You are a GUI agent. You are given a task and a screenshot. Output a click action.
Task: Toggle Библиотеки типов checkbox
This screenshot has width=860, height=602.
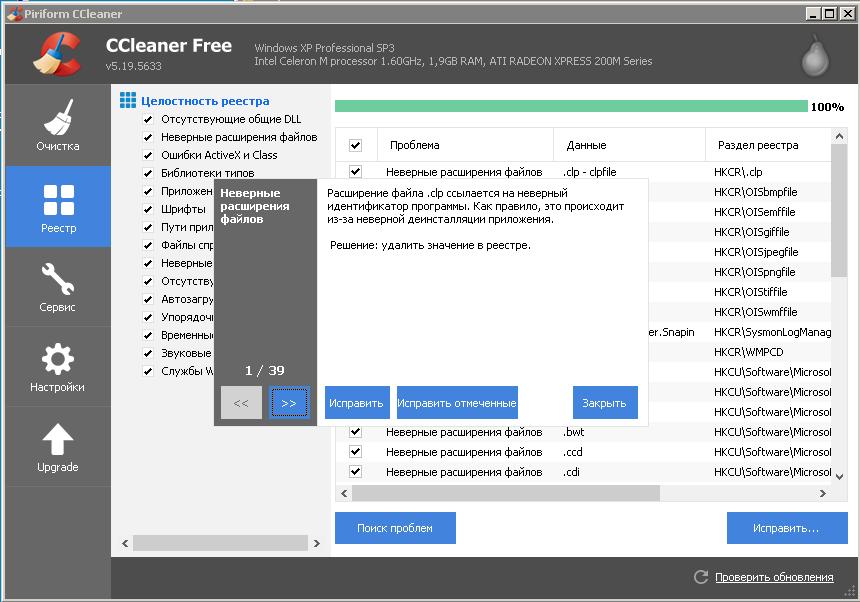tap(148, 173)
